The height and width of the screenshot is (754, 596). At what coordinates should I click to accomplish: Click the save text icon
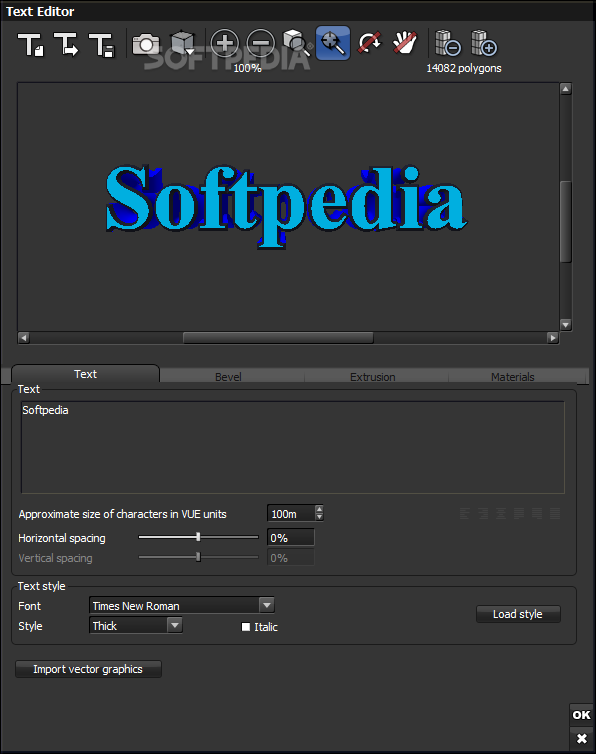[x=101, y=45]
